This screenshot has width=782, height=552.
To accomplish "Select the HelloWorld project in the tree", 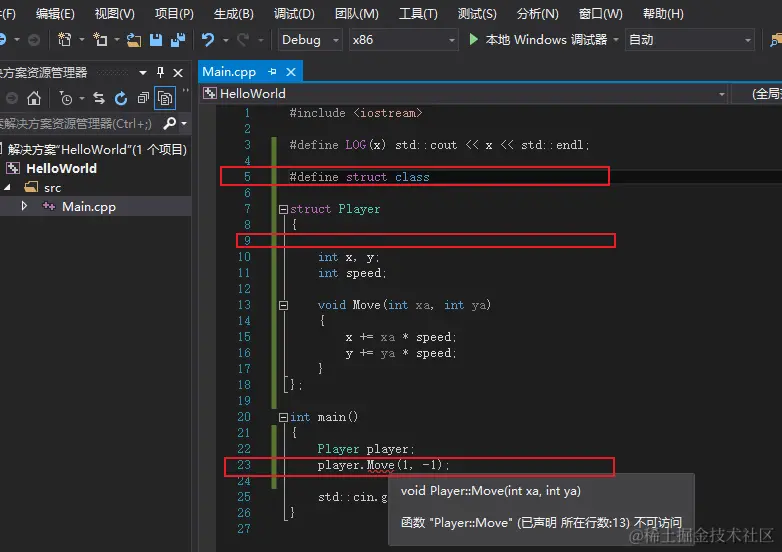I will click(61, 169).
